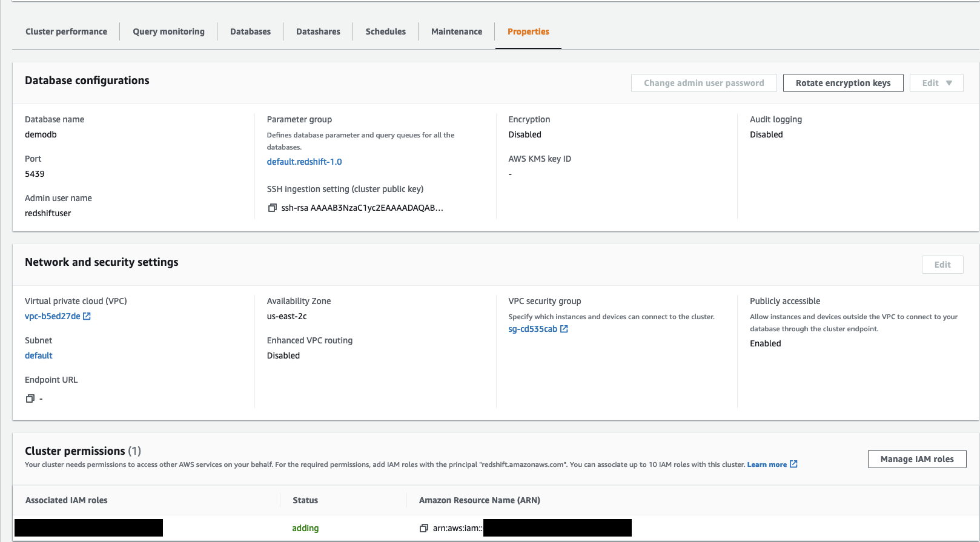Go to the Databases tab
980x542 pixels.
click(250, 31)
